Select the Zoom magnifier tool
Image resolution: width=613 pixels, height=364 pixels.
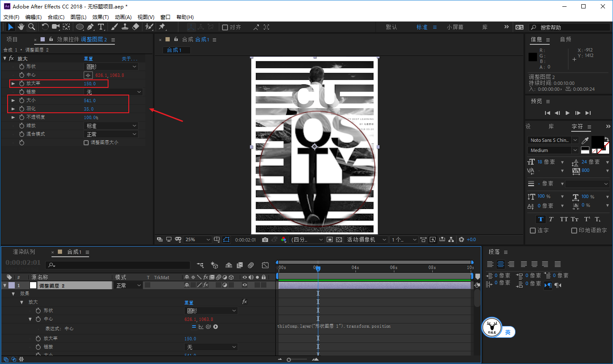(x=32, y=27)
